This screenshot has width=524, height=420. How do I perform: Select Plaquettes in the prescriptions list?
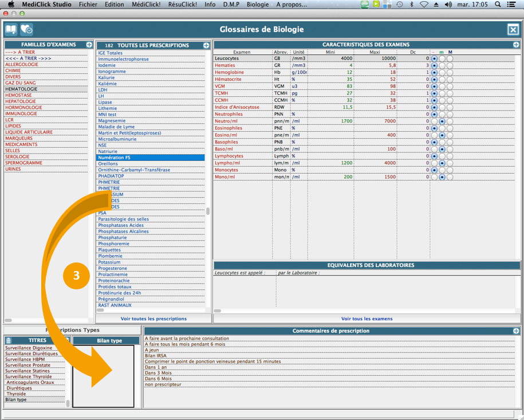pyautogui.click(x=109, y=250)
